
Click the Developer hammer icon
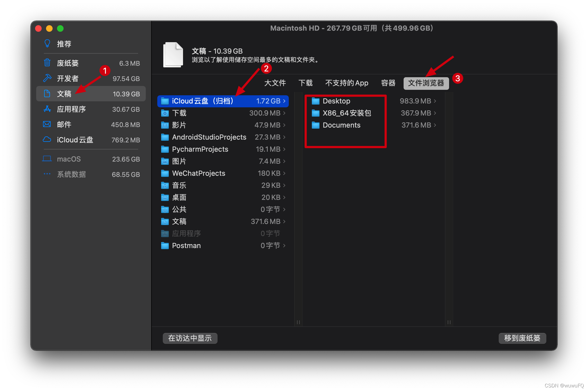click(47, 78)
